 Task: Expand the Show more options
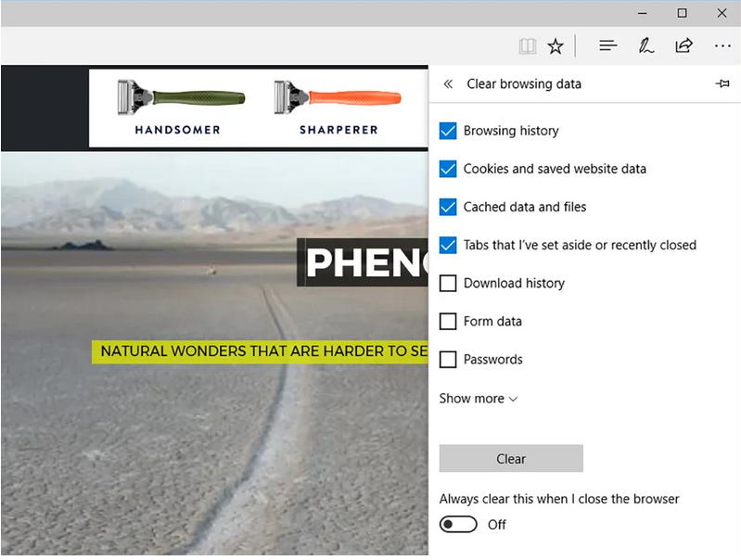point(478,399)
